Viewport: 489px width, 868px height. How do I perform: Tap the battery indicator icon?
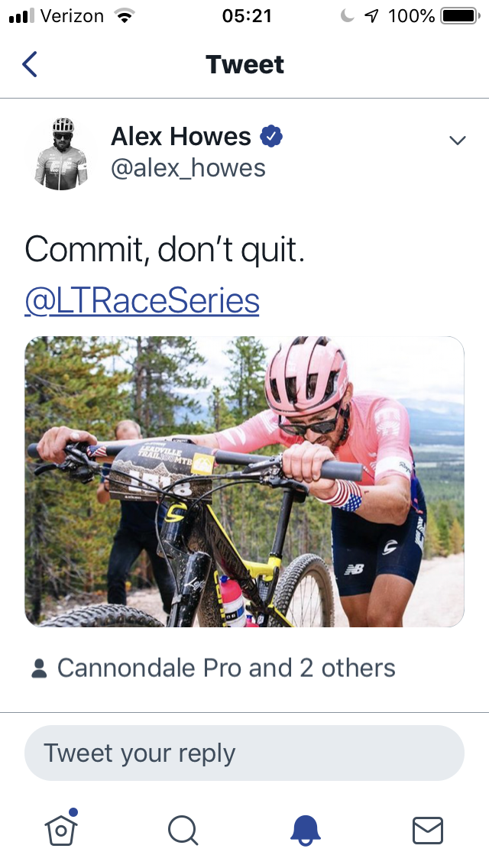458,16
